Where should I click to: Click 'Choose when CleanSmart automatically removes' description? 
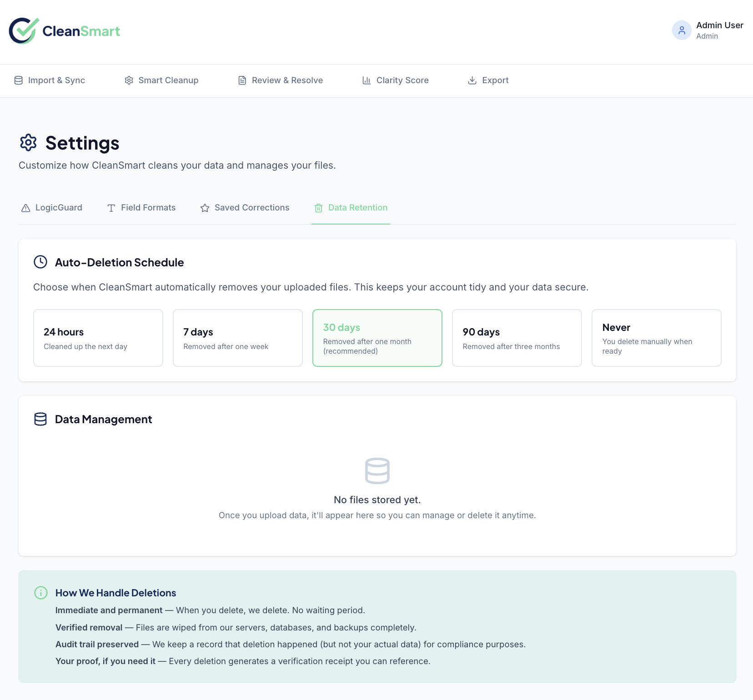(311, 287)
